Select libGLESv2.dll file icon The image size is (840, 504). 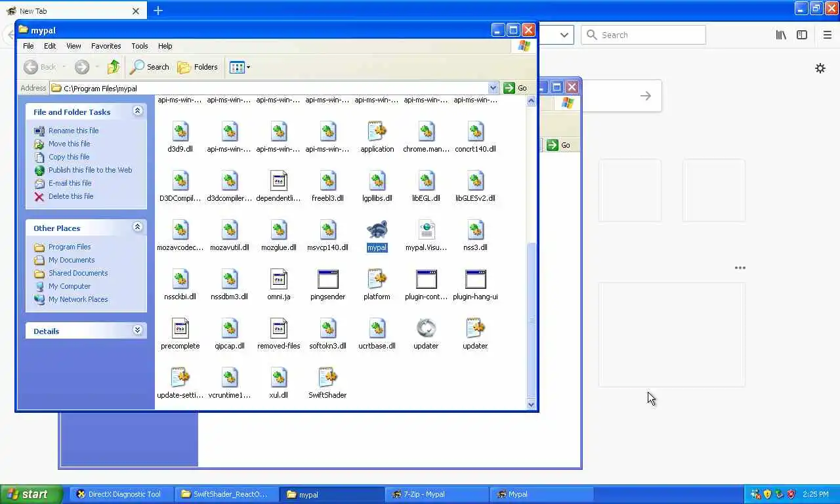tap(476, 180)
